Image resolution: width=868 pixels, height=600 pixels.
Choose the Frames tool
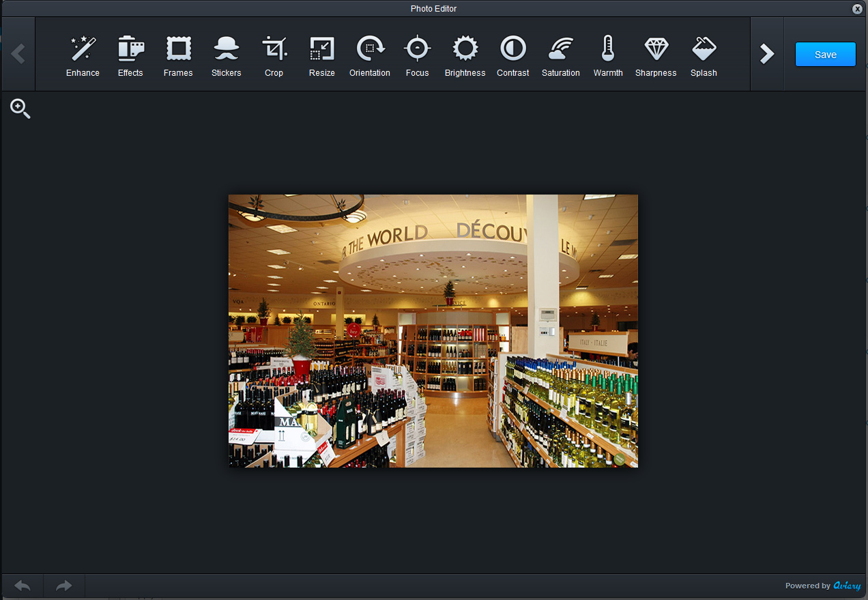178,55
